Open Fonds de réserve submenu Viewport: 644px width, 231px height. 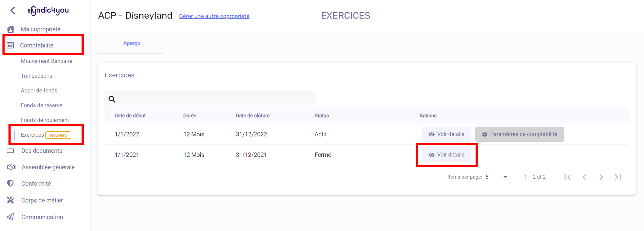42,105
